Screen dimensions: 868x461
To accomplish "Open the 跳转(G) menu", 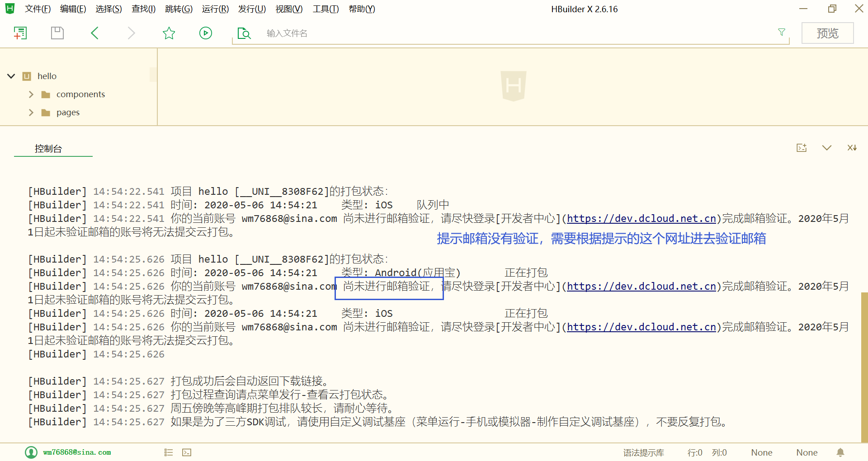I will pos(179,9).
